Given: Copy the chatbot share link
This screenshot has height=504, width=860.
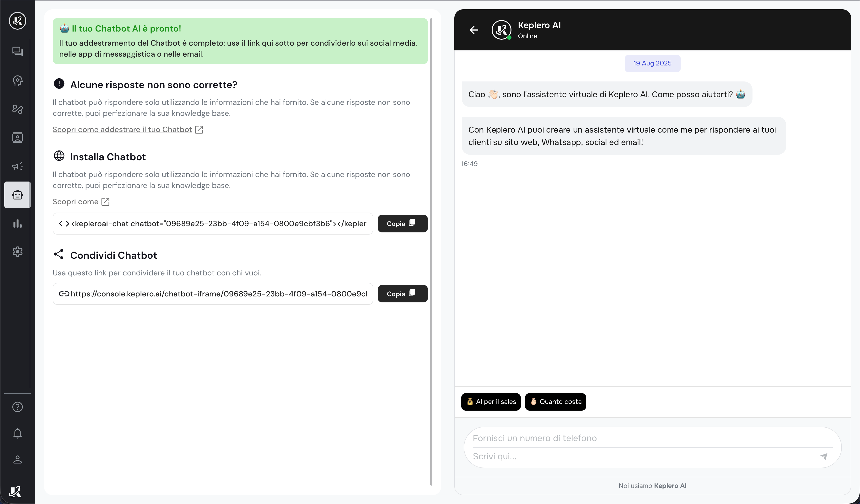Looking at the screenshot, I should click(x=402, y=294).
